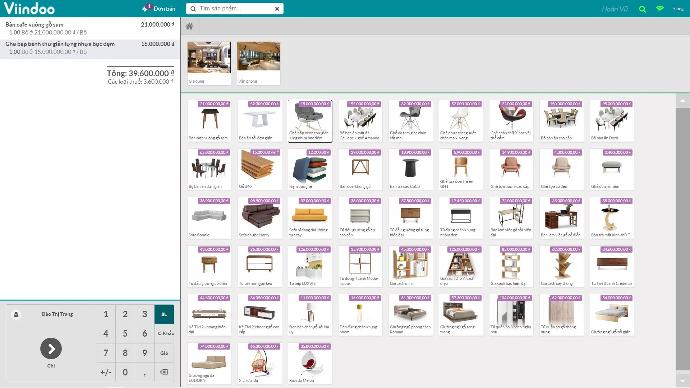
Task: Click the Viindoo logo
Action: click(29, 8)
